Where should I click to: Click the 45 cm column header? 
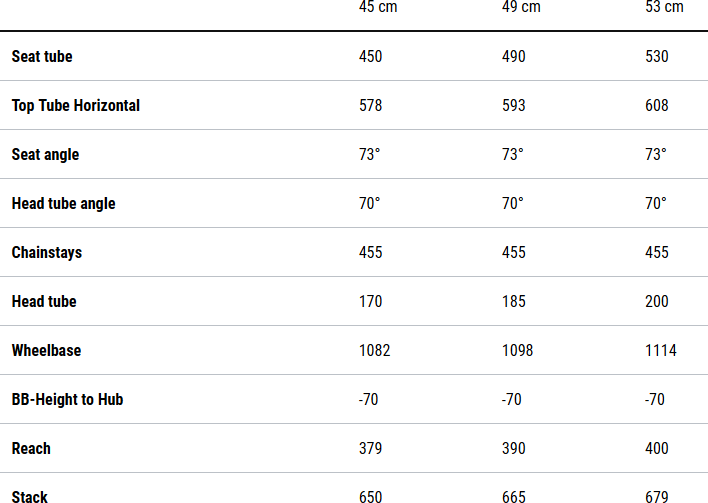(379, 8)
